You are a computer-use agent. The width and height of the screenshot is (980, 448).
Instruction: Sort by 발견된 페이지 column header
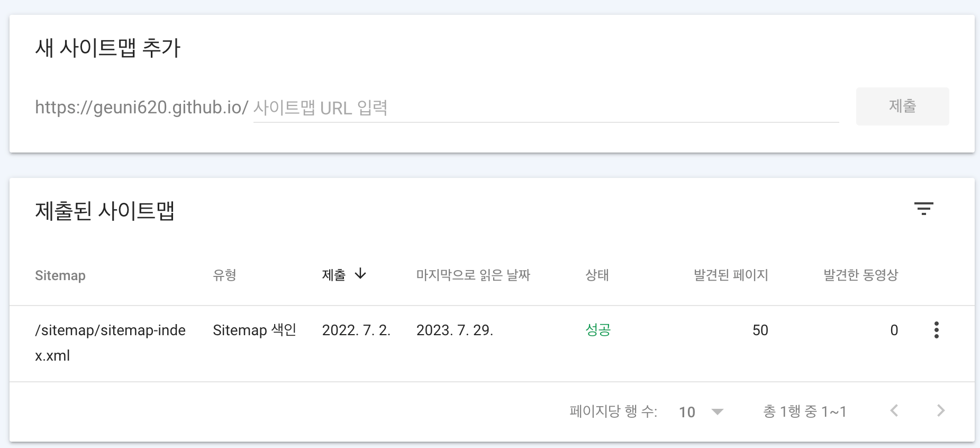pyautogui.click(x=731, y=275)
